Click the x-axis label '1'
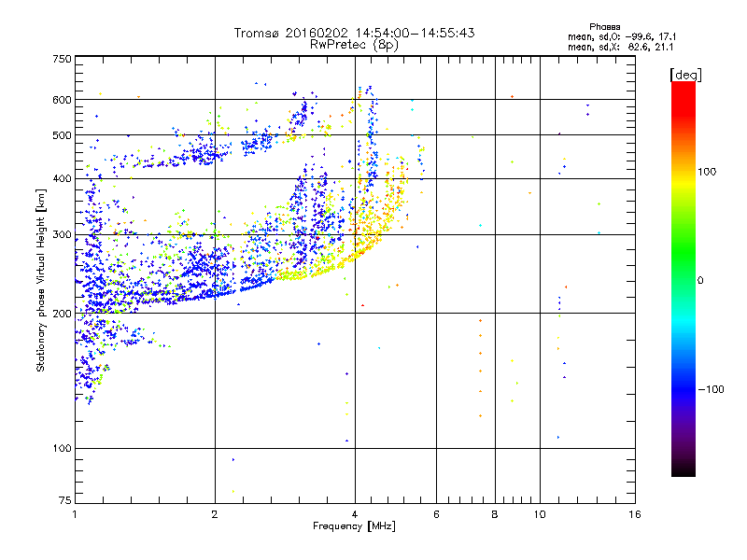Image resolution: width=747 pixels, height=560 pixels. [75, 514]
